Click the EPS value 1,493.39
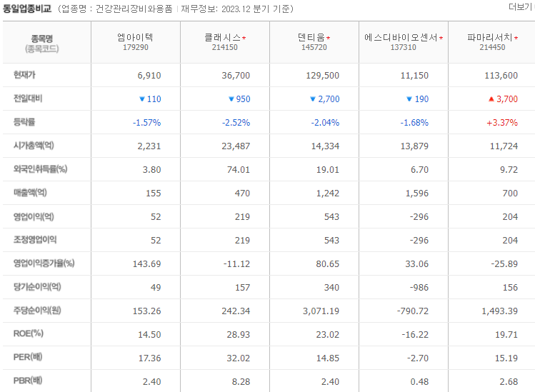 coord(499,311)
